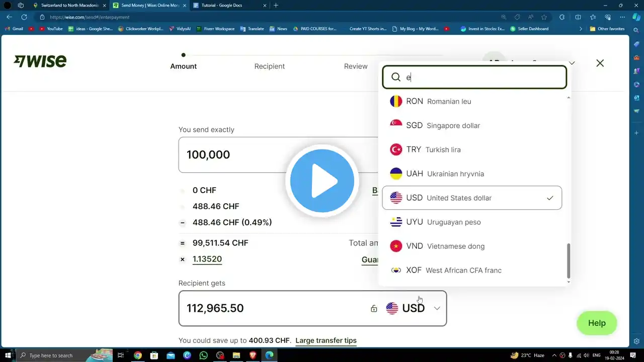Go to the Review step
Viewport: 644px width, 362px height.
tap(356, 66)
